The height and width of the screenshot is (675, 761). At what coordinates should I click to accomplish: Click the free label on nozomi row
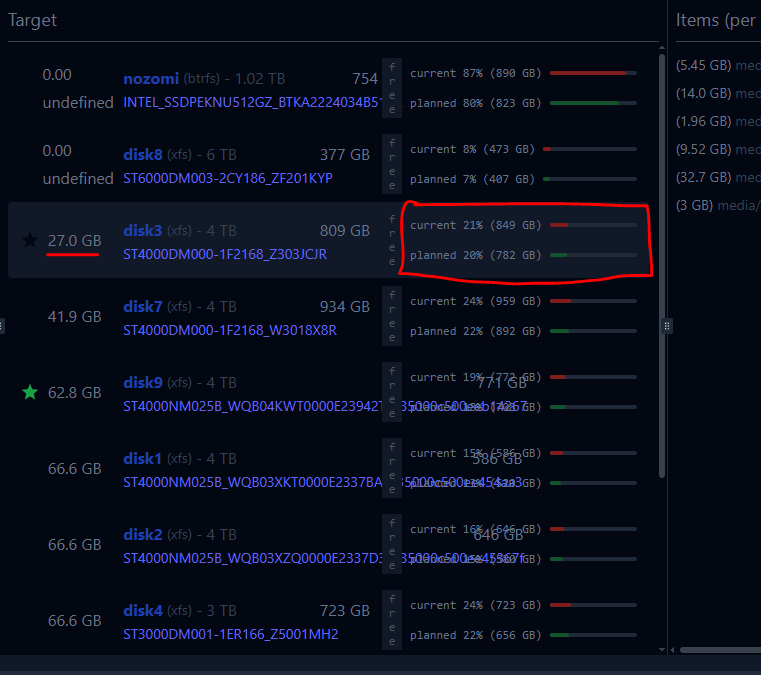tap(392, 88)
